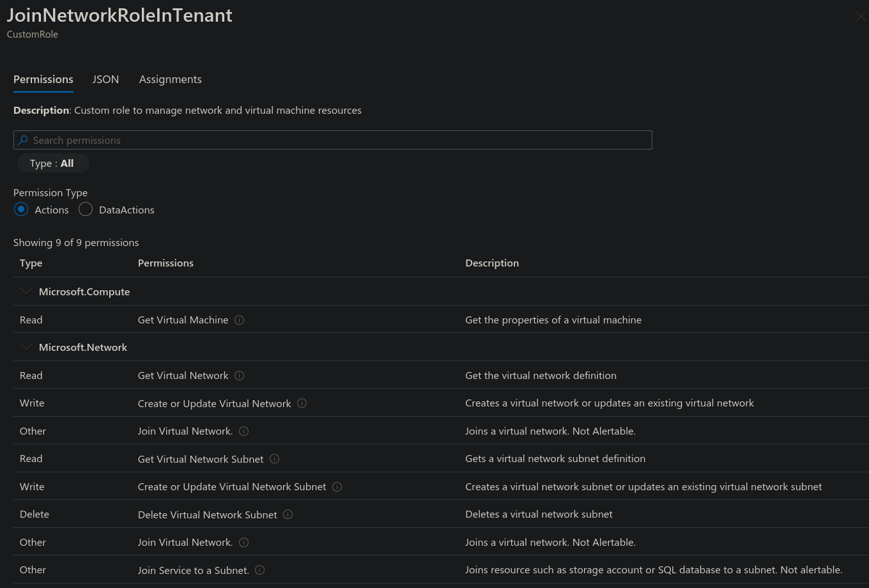Show info for Create or Update Virtual Network Subnet
The height and width of the screenshot is (588, 869).
tap(337, 486)
